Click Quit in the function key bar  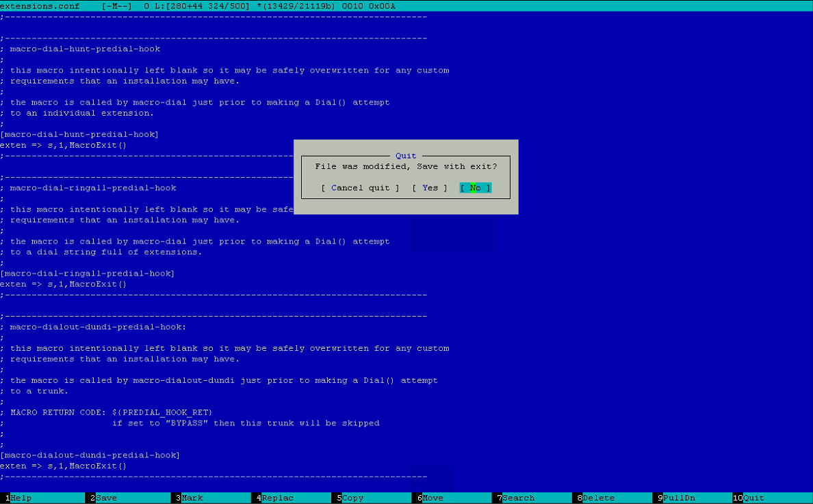click(753, 498)
